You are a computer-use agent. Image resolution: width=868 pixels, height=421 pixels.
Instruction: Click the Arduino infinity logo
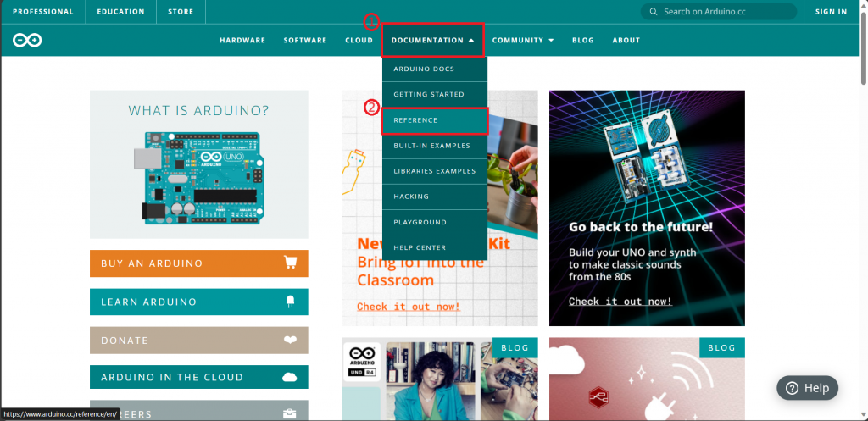(x=27, y=40)
